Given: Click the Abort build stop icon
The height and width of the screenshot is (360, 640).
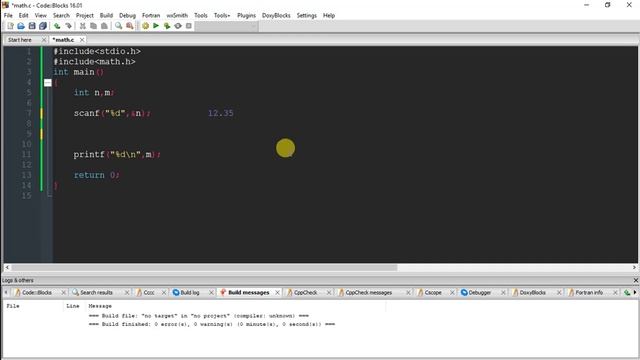Looking at the screenshot, I should pyautogui.click(x=189, y=26).
